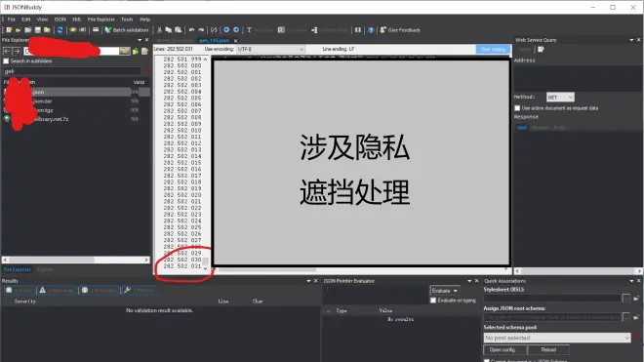Click the blue Help question mark icon
Image resolution: width=644 pixels, height=362 pixels.
(371, 30)
